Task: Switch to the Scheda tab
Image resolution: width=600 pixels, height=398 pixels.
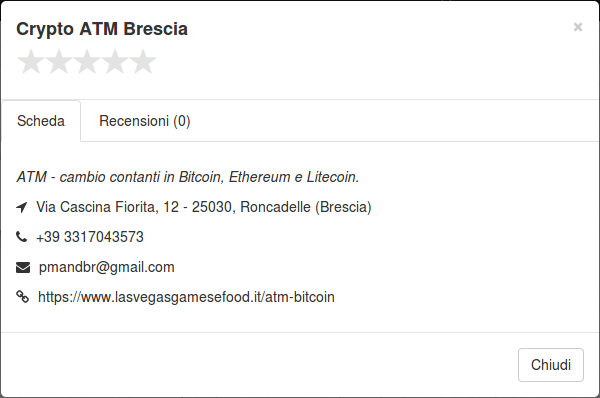Action: coord(41,121)
